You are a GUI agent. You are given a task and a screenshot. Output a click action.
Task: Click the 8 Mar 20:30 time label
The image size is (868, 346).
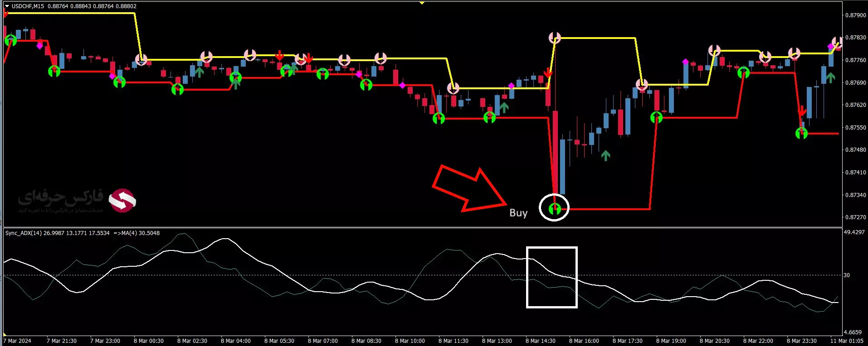[715, 341]
